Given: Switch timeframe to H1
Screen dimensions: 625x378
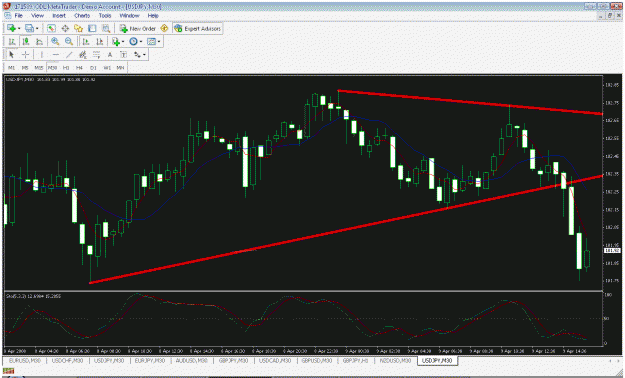Looking at the screenshot, I should pyautogui.click(x=66, y=68).
